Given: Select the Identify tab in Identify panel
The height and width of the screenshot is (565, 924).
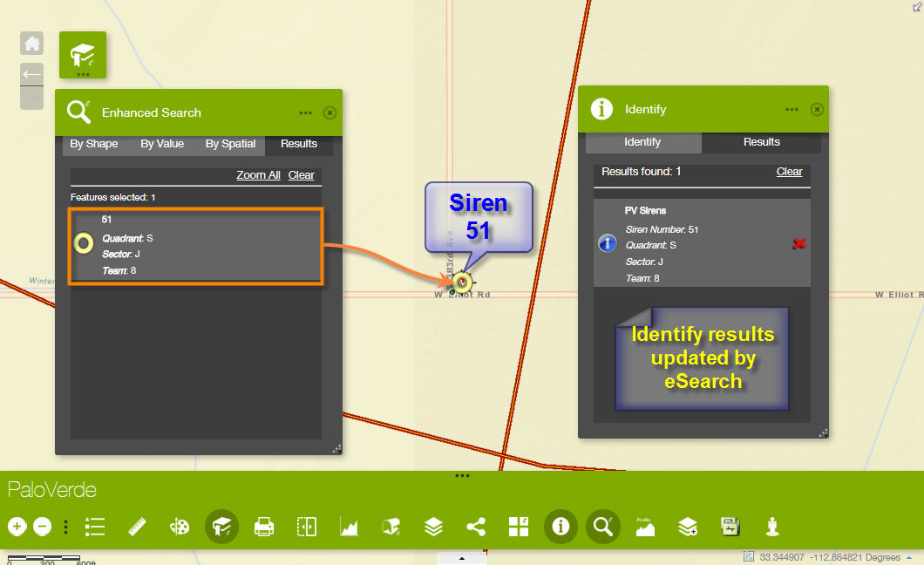Looking at the screenshot, I should point(642,142).
